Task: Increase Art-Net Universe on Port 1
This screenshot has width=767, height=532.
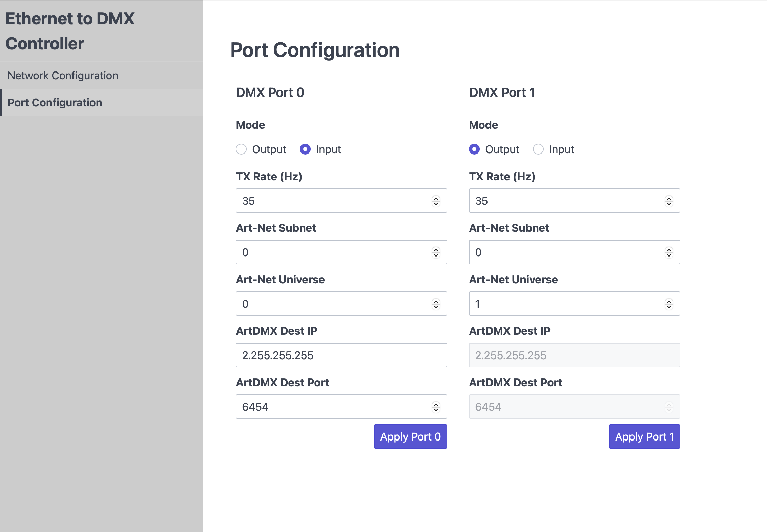Action: (x=669, y=302)
